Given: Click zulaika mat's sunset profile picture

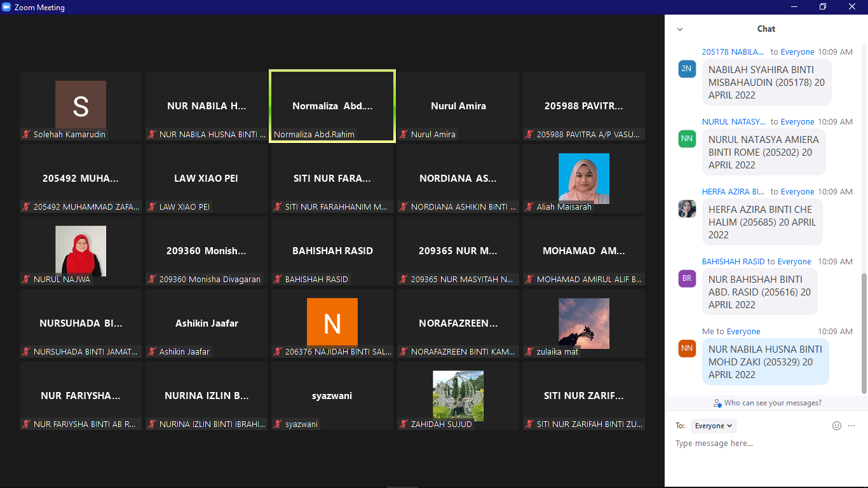Looking at the screenshot, I should (584, 323).
